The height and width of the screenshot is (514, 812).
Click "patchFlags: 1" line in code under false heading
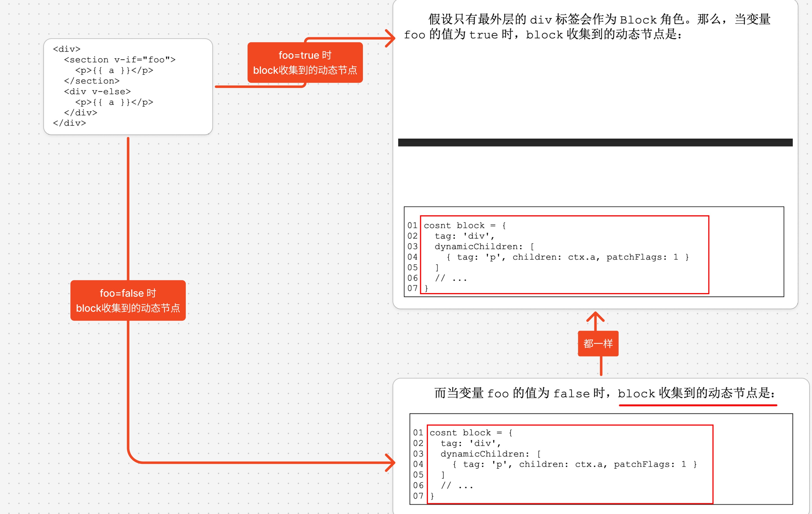[x=574, y=464]
